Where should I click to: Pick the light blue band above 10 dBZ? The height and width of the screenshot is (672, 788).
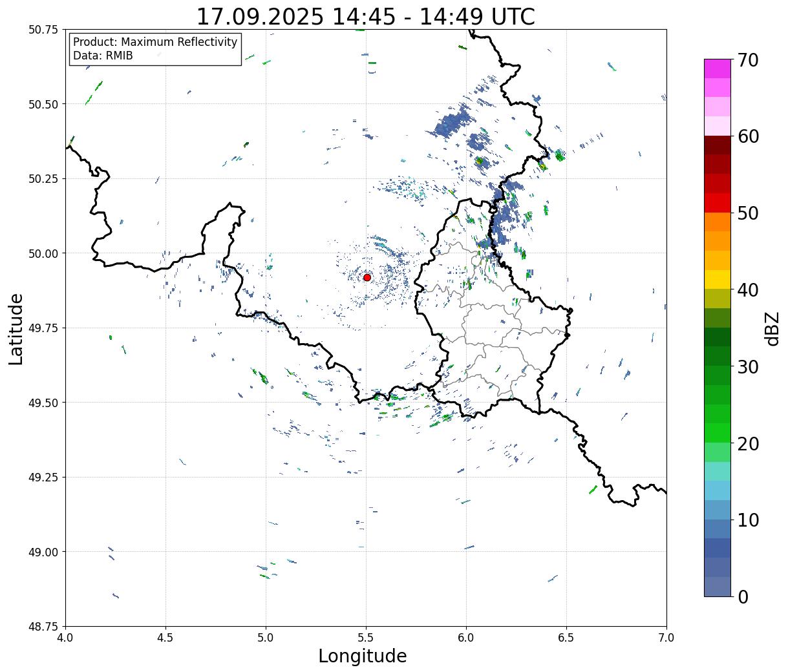coord(718,510)
